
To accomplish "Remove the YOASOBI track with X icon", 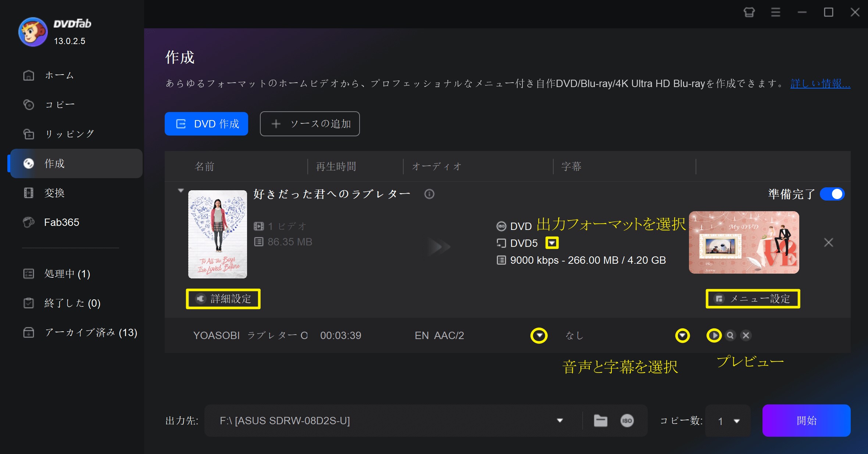I will click(x=746, y=335).
